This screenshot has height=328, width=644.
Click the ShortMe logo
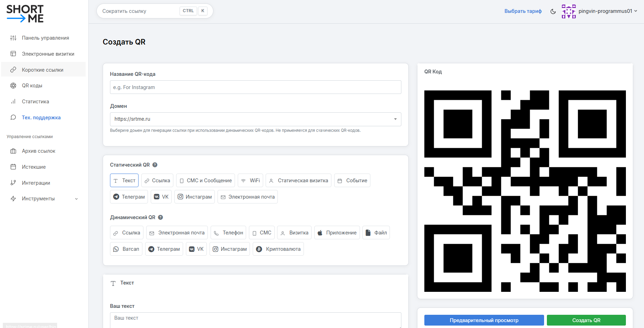point(25,14)
